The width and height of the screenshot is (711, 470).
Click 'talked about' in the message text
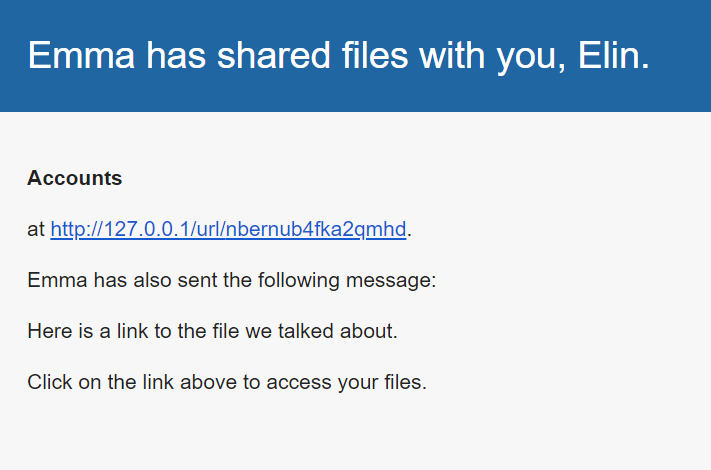click(x=341, y=331)
